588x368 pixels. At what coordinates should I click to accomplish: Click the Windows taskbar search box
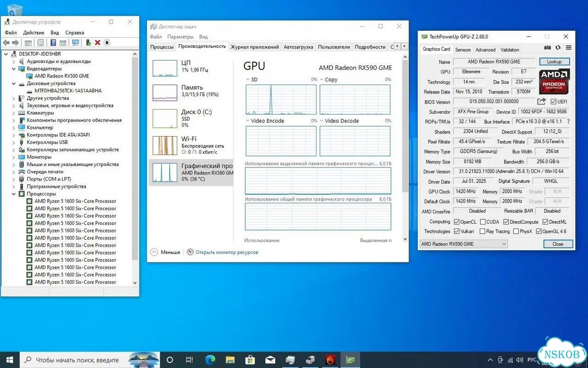click(x=90, y=360)
